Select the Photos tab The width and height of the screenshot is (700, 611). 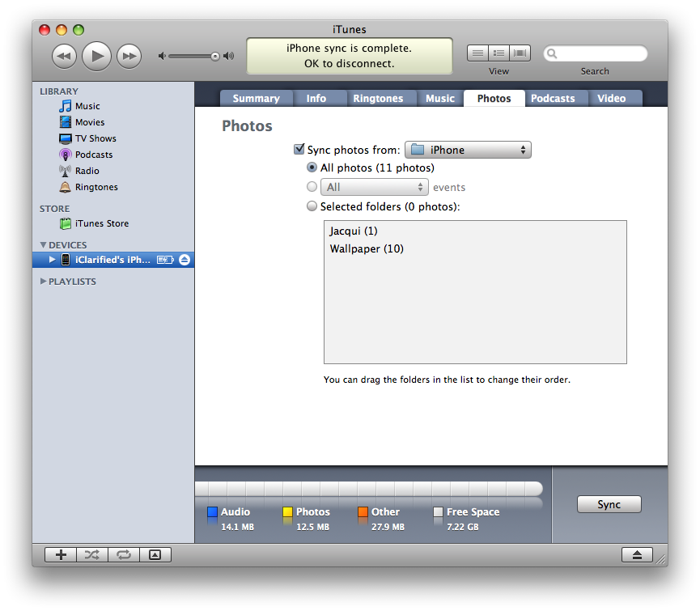(x=494, y=98)
